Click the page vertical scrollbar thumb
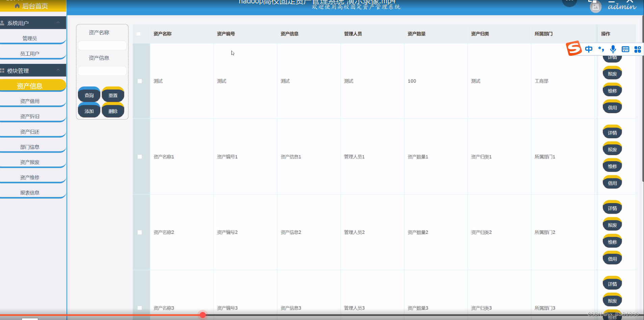 [643, 98]
